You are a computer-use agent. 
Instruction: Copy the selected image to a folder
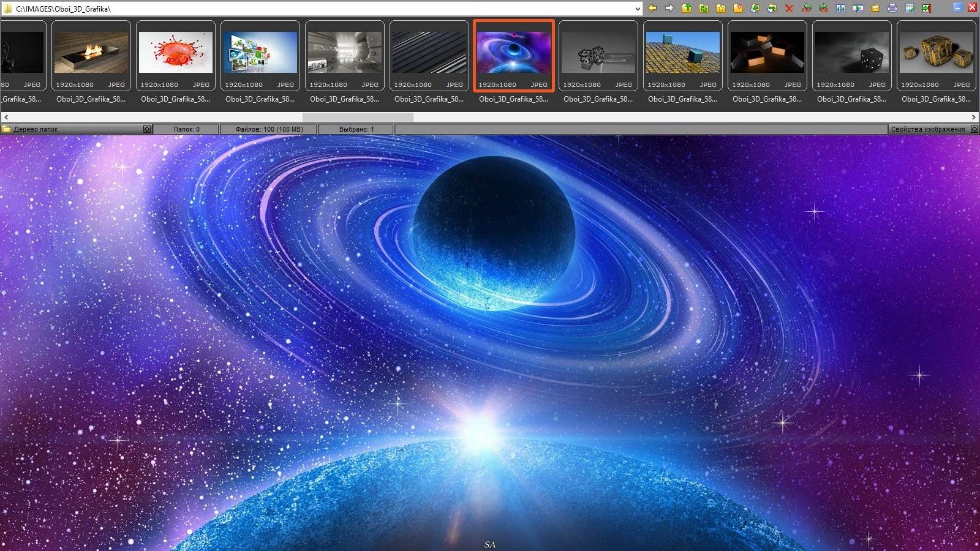tap(755, 8)
